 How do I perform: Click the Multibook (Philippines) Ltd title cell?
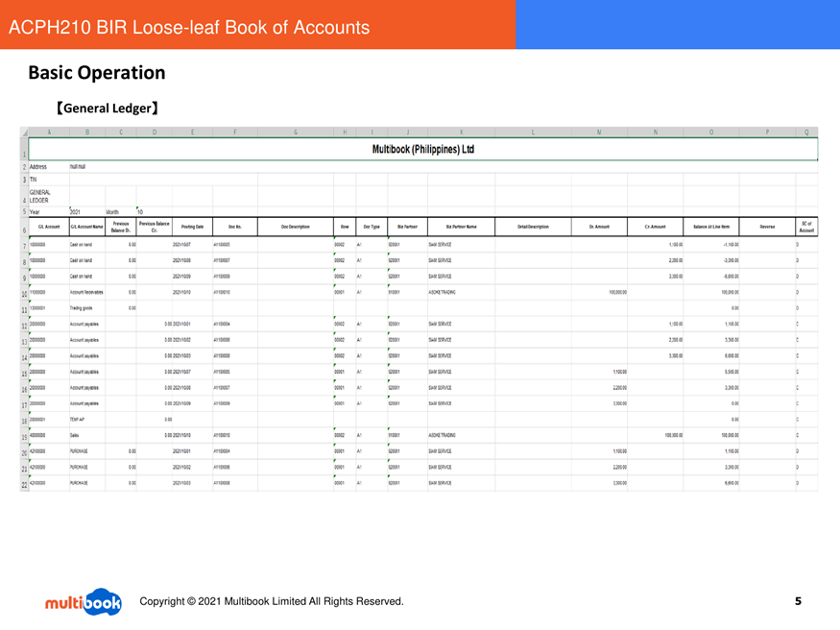pos(422,149)
